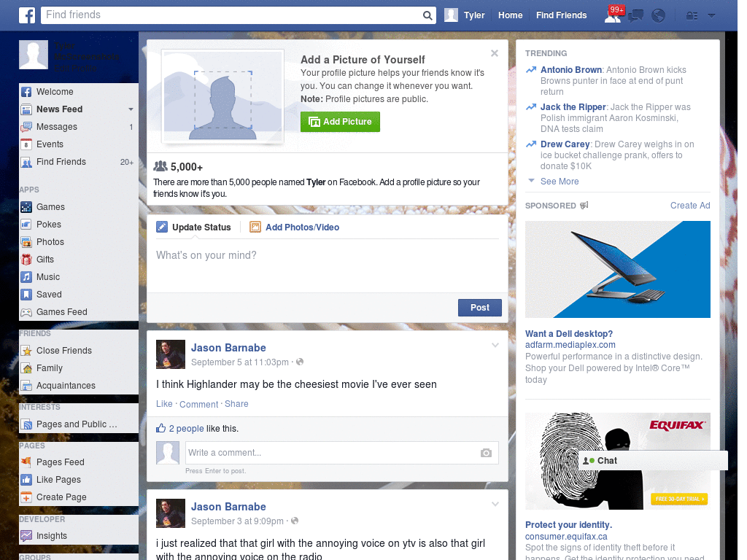747x560 pixels.
Task: Click the blue Post button
Action: click(480, 308)
